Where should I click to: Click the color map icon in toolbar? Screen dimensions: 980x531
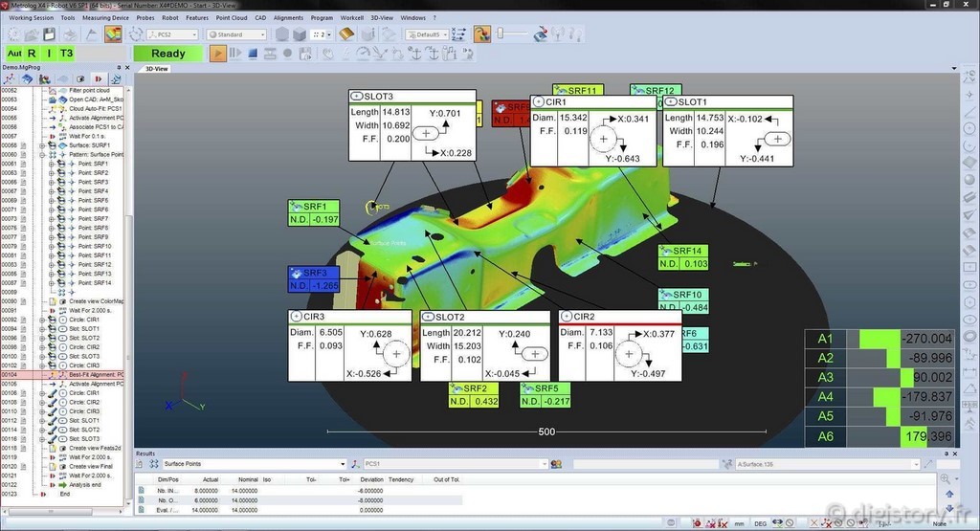click(x=113, y=34)
